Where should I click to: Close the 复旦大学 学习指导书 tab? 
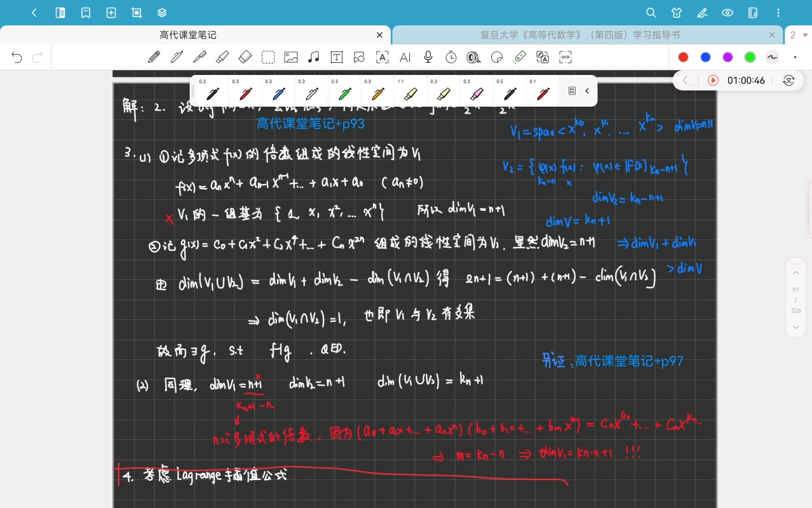pyautogui.click(x=772, y=36)
